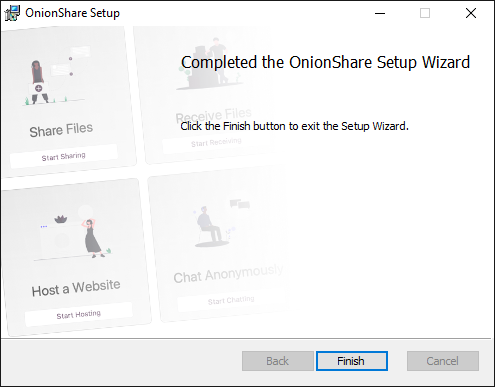Screen dimensions: 495x387
Task: Click the Finish button
Action: click(352, 361)
